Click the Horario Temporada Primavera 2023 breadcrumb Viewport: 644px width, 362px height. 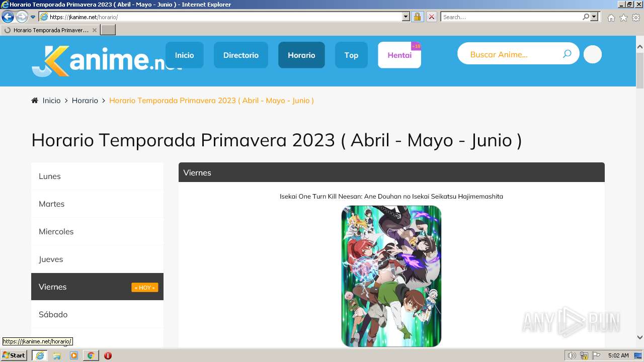(x=211, y=101)
